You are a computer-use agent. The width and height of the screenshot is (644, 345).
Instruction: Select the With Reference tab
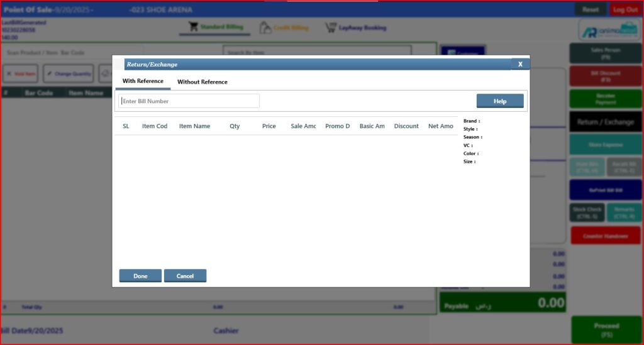click(143, 81)
